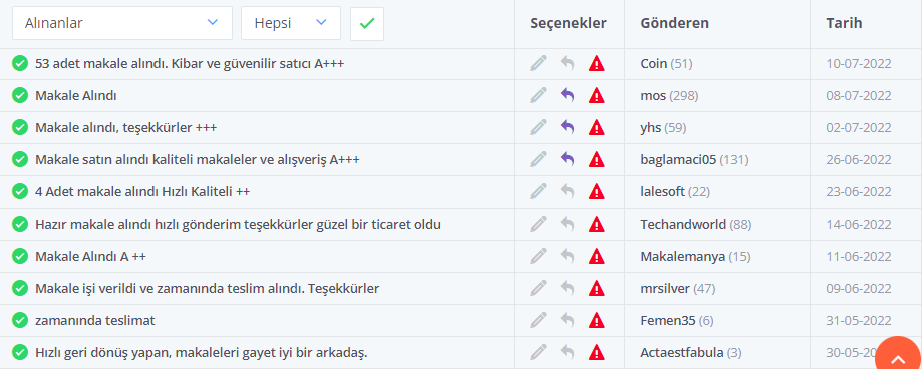The width and height of the screenshot is (922, 369).
Task: Click the Seçenekler column header
Action: click(568, 24)
